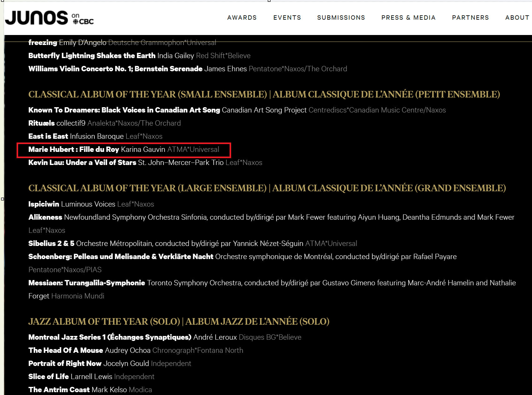Click the Classical Album (Small Ensemble) heading
The height and width of the screenshot is (395, 532).
[264, 94]
